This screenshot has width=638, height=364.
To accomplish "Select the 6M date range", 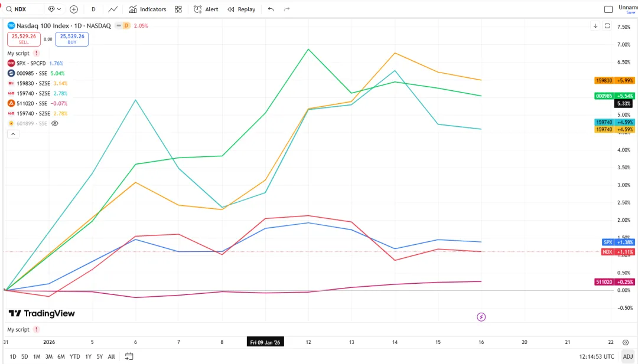I will click(x=61, y=357).
